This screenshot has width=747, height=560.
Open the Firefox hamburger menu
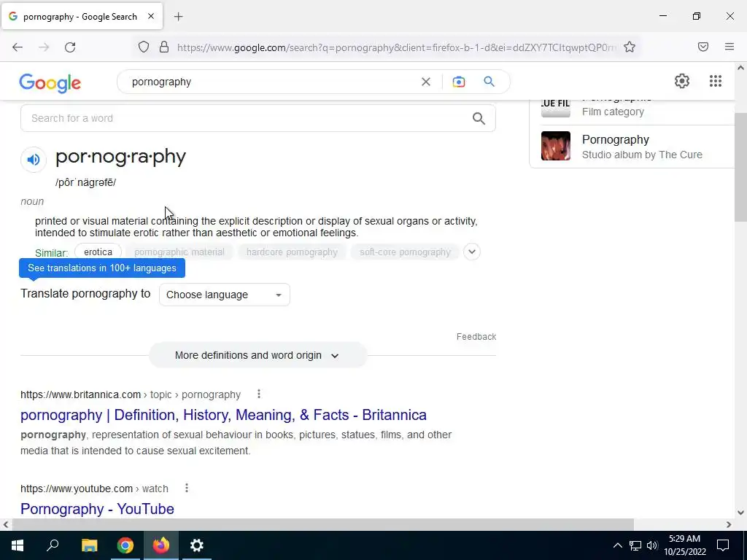click(729, 47)
